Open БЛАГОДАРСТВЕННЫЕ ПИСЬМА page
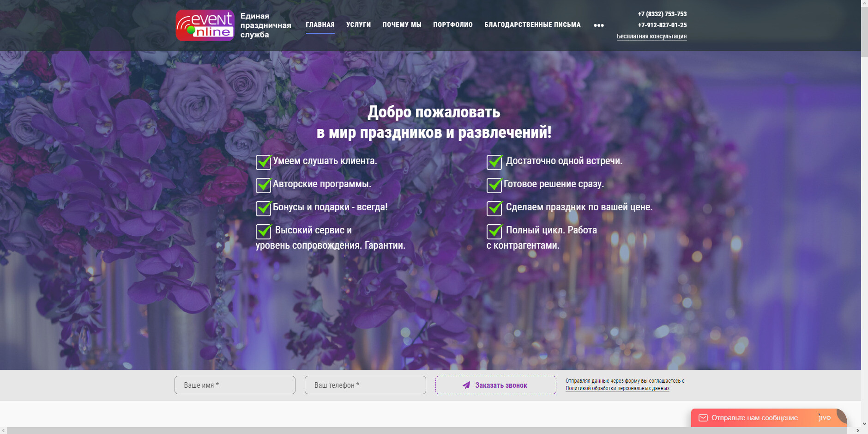 [x=532, y=25]
